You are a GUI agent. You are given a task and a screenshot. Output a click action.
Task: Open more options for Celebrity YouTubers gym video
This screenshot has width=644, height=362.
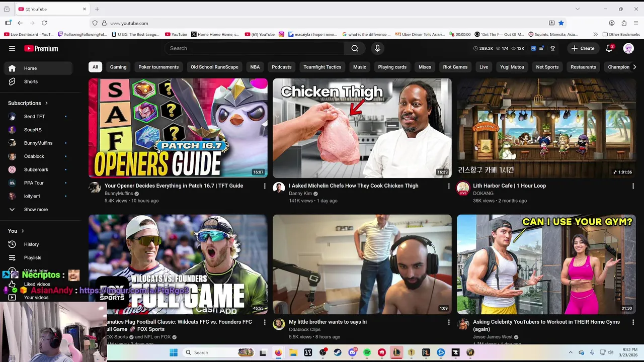point(633,322)
